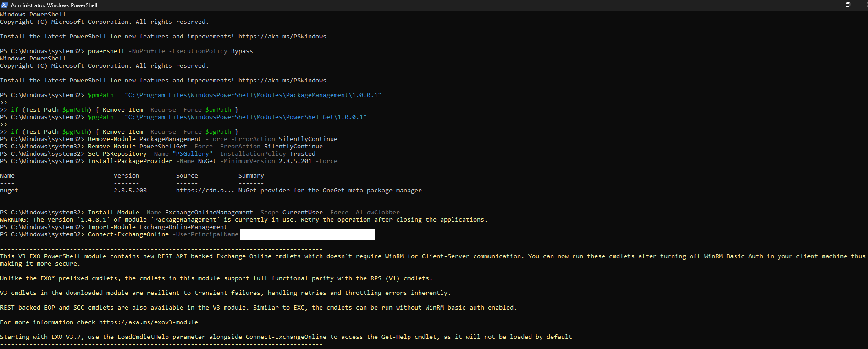Click the "PSGallery" string value
The width and height of the screenshot is (868, 349).
[193, 154]
